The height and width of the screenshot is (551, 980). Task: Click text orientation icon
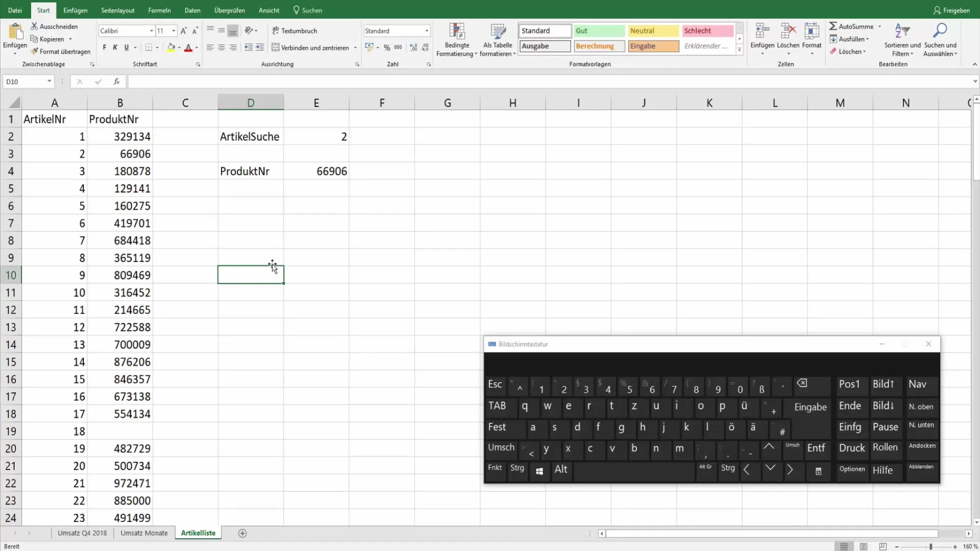pyautogui.click(x=249, y=31)
